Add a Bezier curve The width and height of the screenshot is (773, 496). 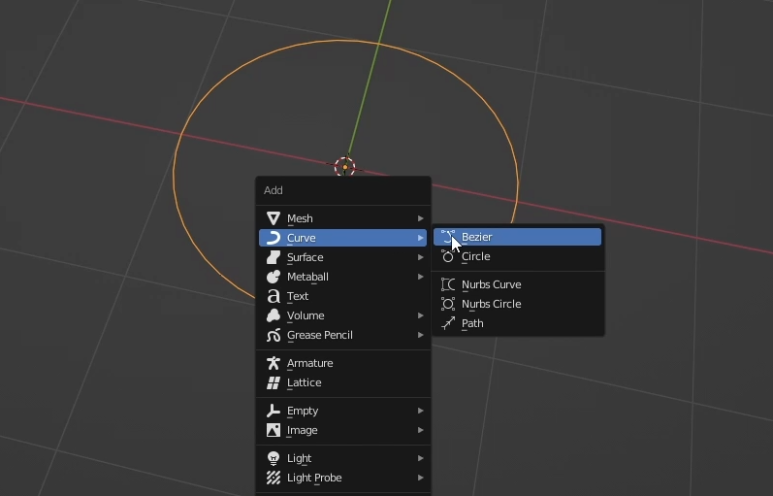click(518, 237)
